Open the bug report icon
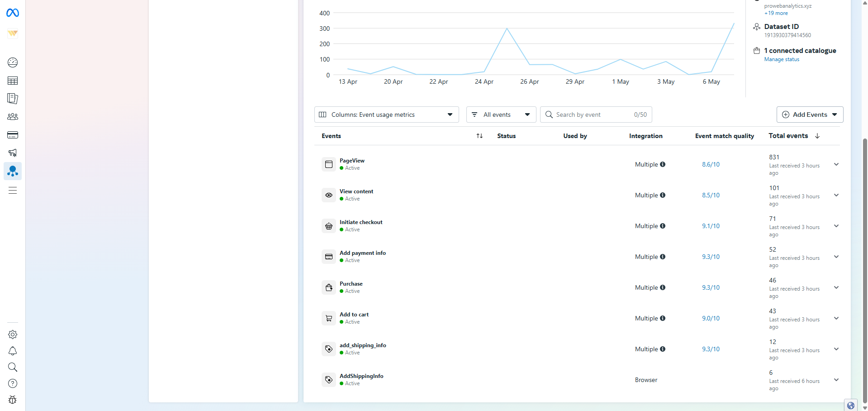 [x=13, y=400]
